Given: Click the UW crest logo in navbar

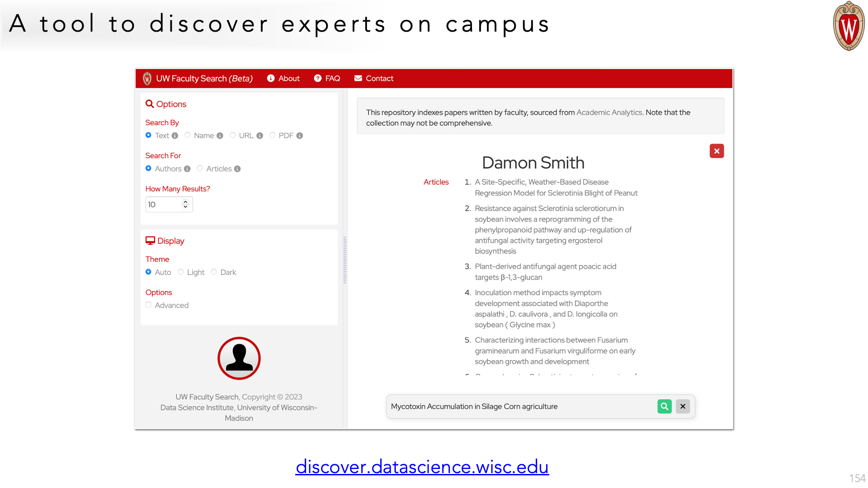Looking at the screenshot, I should [147, 79].
